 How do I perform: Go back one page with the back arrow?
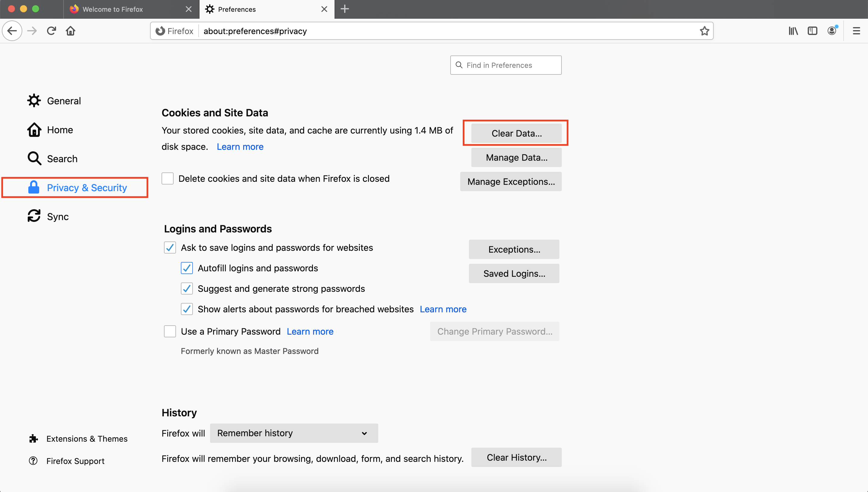pyautogui.click(x=12, y=31)
